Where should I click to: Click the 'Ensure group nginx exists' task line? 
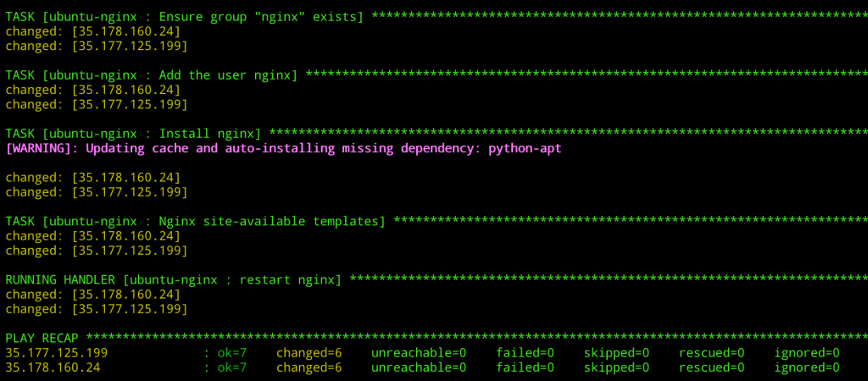[185, 17]
